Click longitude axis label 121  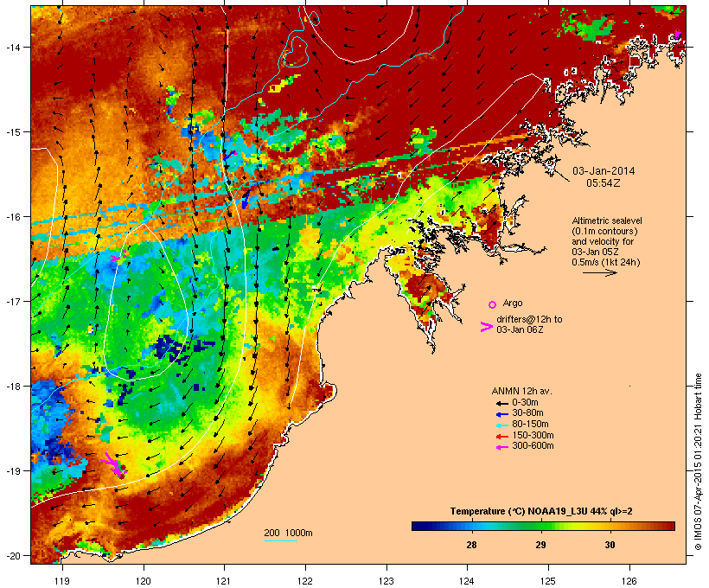point(224,581)
